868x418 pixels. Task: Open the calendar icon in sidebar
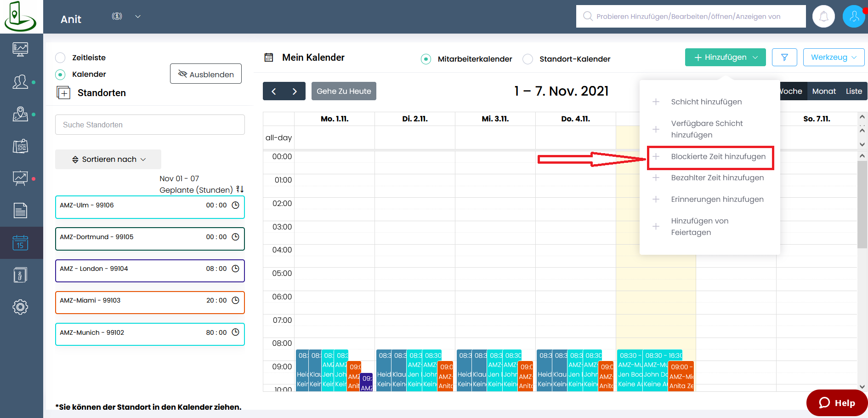tap(20, 243)
